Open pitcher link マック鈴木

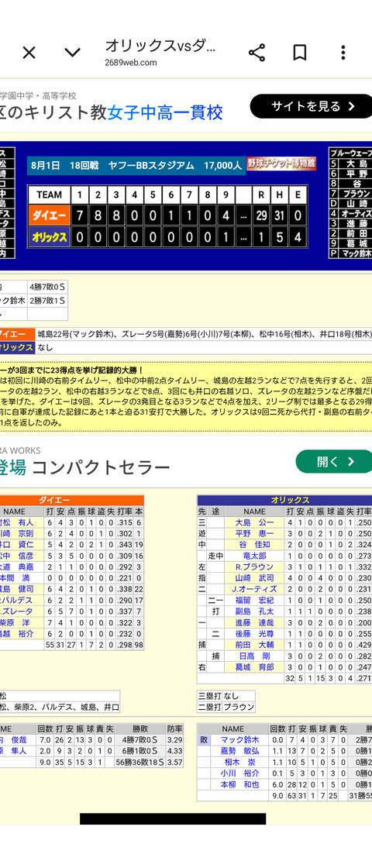(239, 740)
